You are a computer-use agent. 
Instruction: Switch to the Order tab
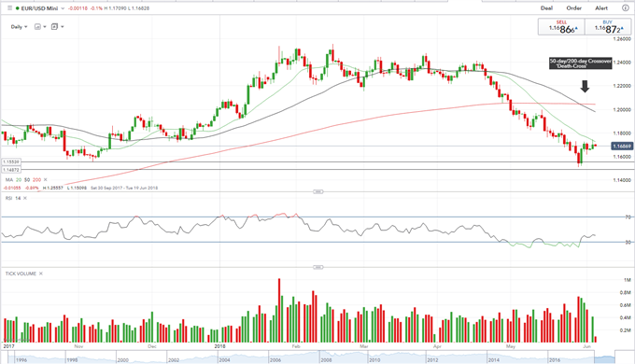574,8
